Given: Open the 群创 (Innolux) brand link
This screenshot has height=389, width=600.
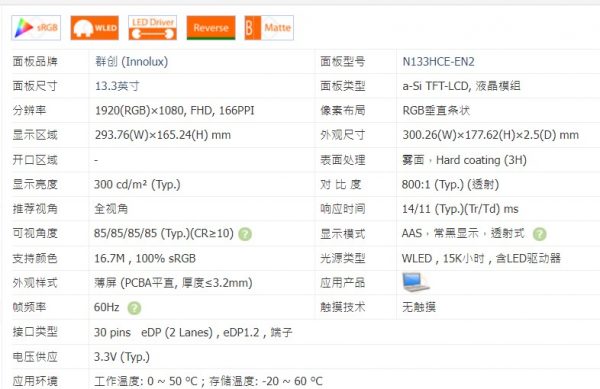Looking at the screenshot, I should point(131,62).
